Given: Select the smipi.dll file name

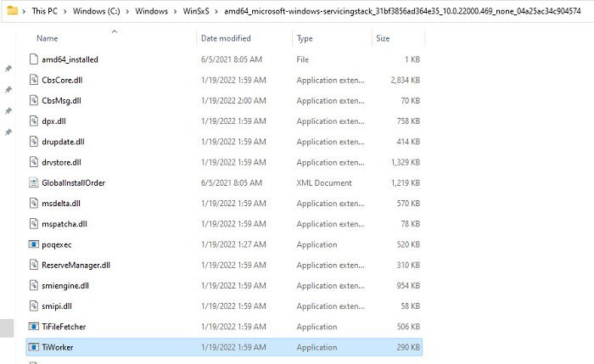Looking at the screenshot, I should coord(57,306).
